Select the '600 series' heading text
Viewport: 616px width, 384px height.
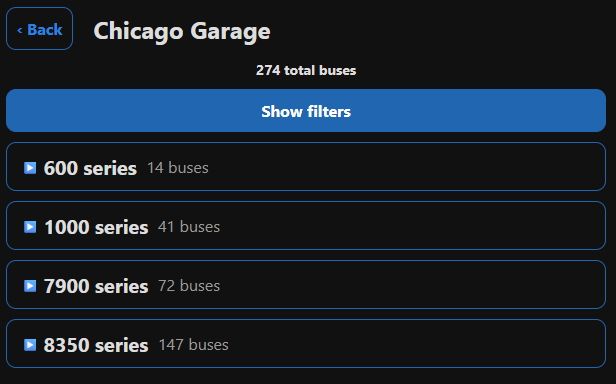click(90, 168)
